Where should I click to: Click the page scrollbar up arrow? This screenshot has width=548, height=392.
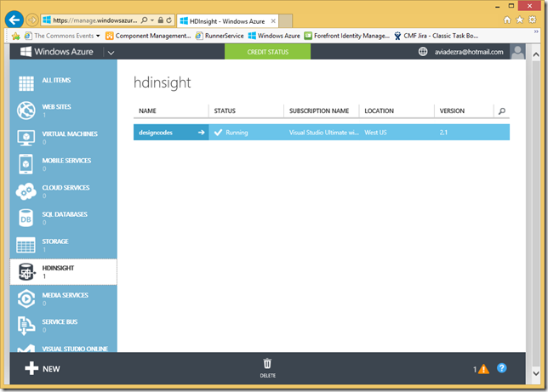[536, 54]
